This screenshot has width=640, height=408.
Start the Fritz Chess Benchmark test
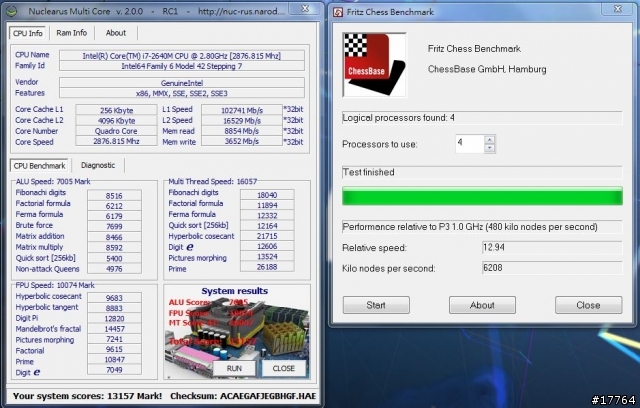(376, 305)
